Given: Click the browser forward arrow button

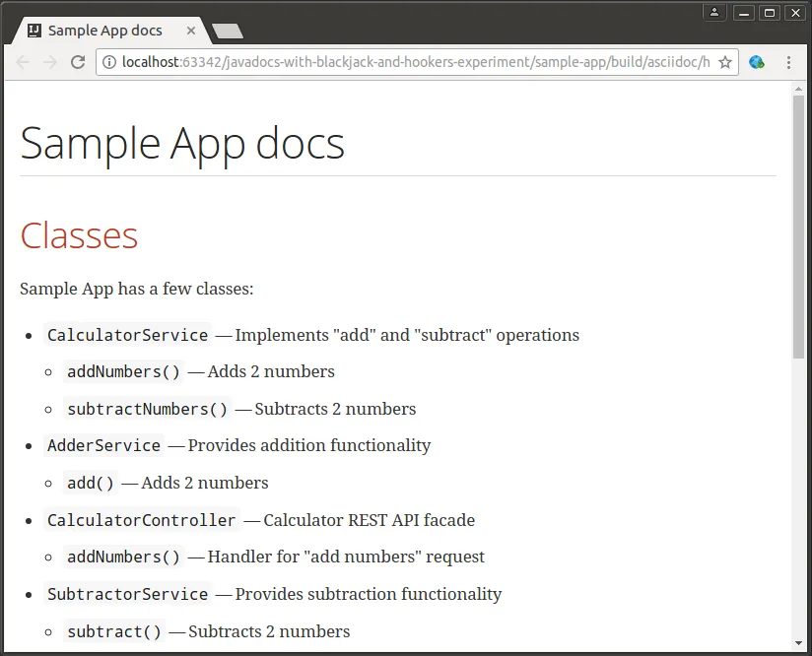Looking at the screenshot, I should click(50, 62).
